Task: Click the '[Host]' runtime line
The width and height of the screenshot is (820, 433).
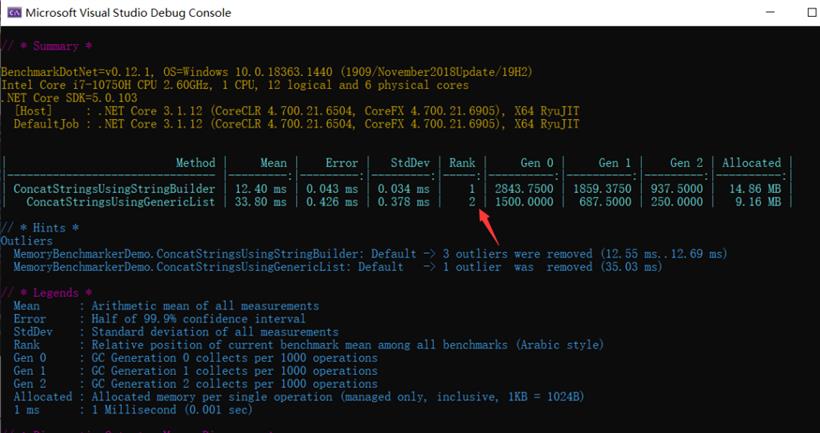Action: point(297,111)
